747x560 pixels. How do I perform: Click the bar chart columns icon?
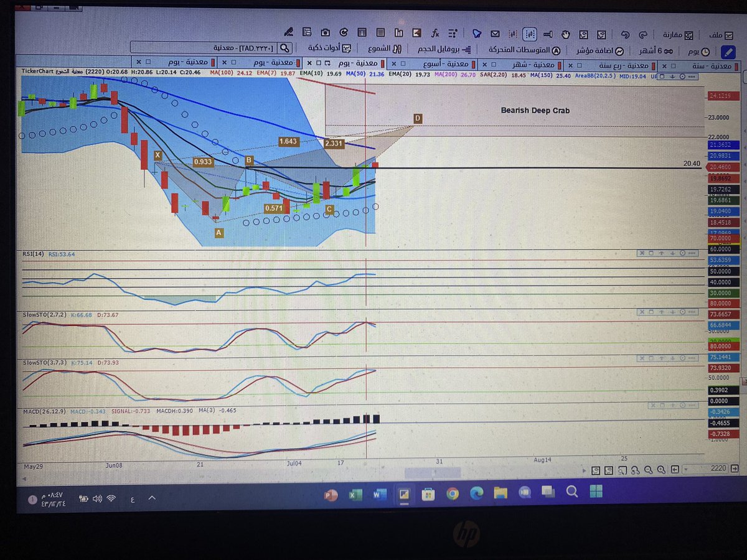tap(398, 33)
